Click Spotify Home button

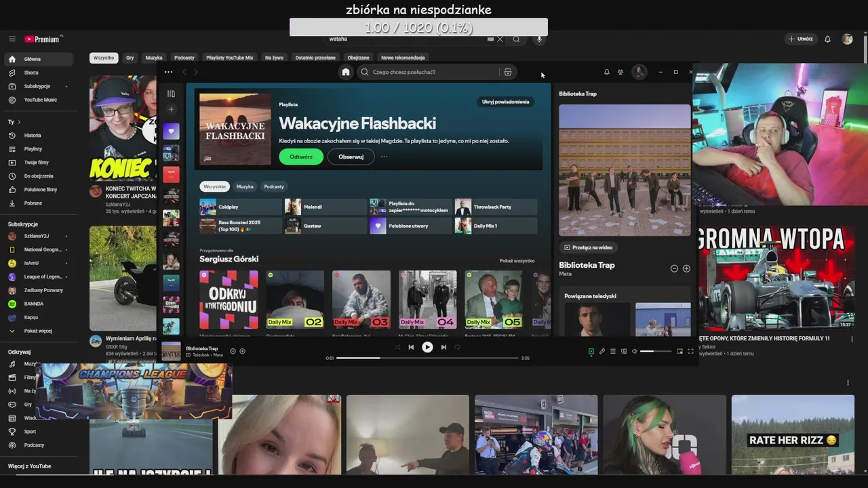(x=346, y=72)
